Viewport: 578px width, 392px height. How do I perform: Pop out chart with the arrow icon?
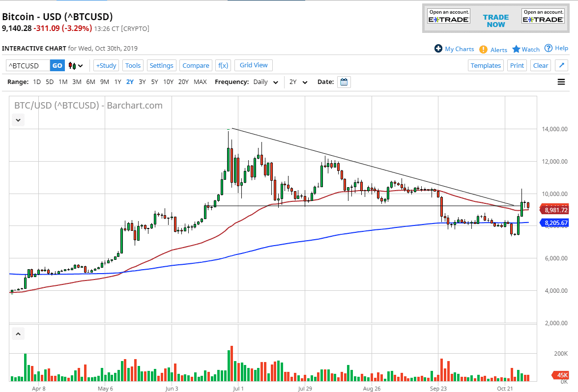tap(561, 65)
